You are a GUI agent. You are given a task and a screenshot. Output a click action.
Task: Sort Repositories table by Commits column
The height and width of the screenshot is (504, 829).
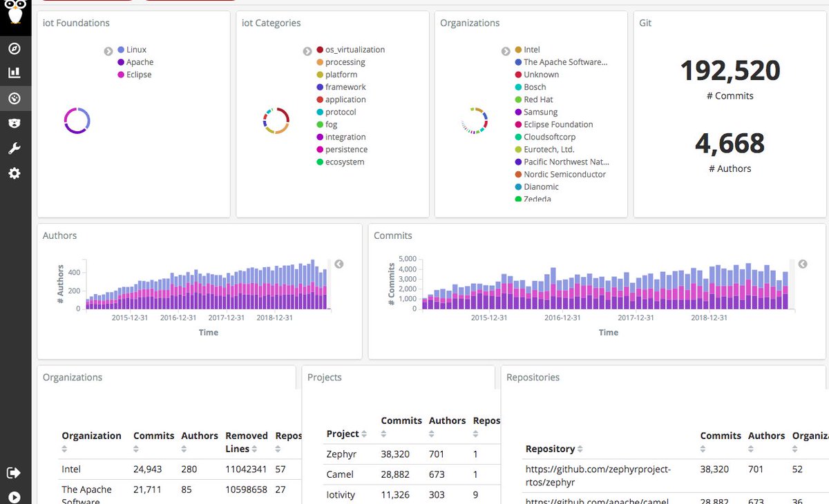[703, 449]
